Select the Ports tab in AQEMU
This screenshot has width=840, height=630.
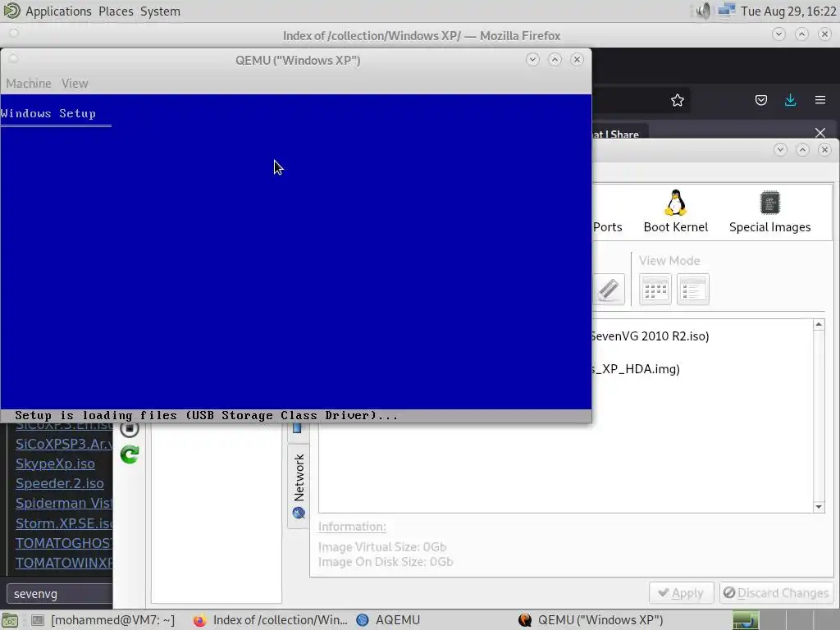point(608,226)
